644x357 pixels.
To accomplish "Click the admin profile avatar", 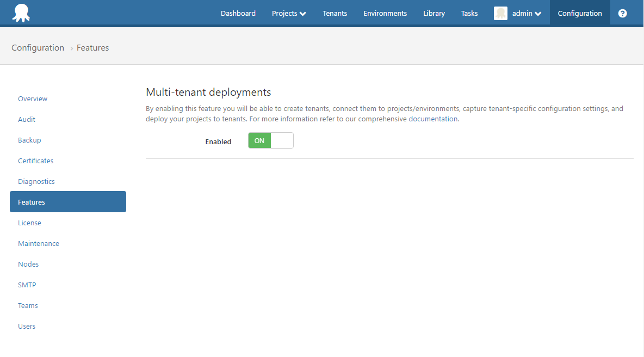I will coord(500,13).
